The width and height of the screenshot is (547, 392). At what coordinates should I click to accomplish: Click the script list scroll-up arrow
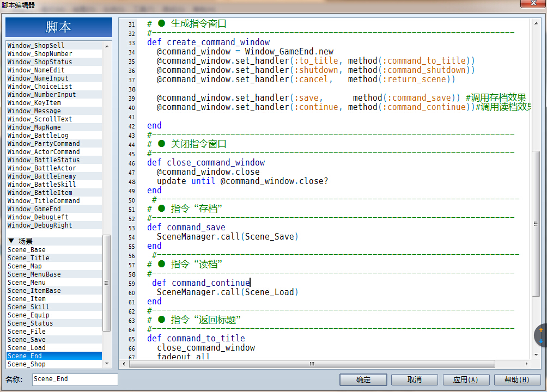coord(107,46)
